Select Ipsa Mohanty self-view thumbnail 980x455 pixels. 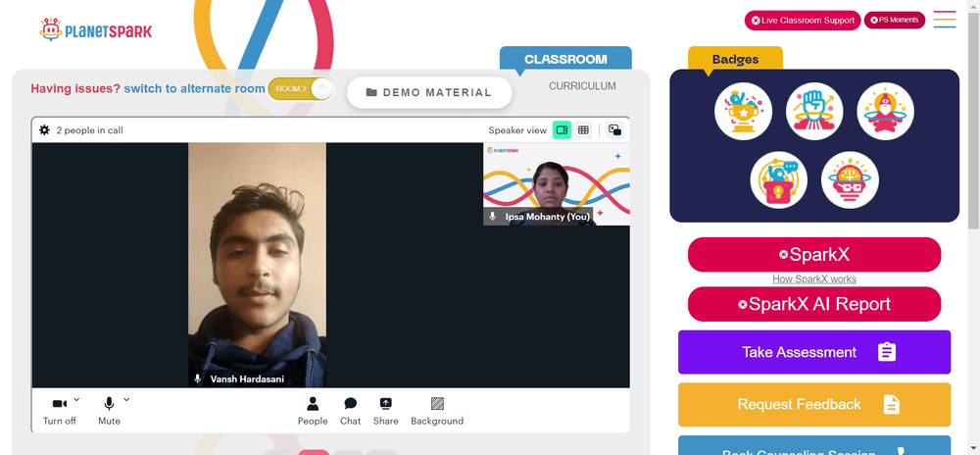pyautogui.click(x=557, y=183)
